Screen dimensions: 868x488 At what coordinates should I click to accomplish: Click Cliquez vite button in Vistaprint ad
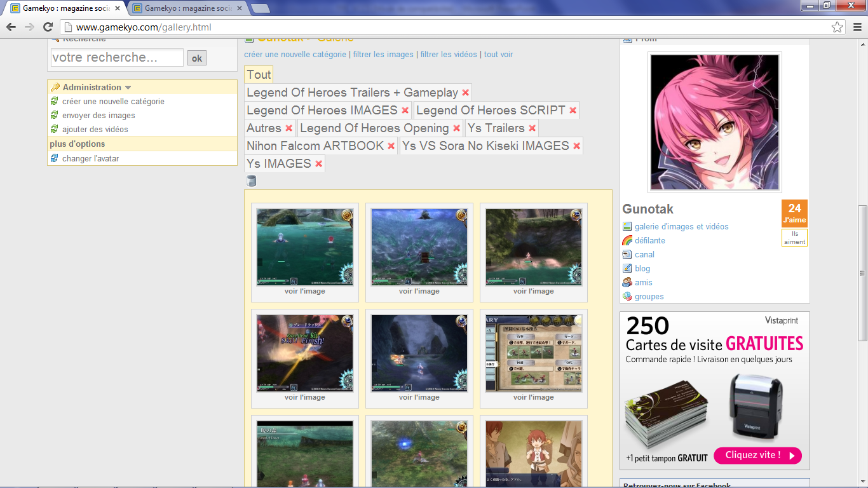pos(757,455)
